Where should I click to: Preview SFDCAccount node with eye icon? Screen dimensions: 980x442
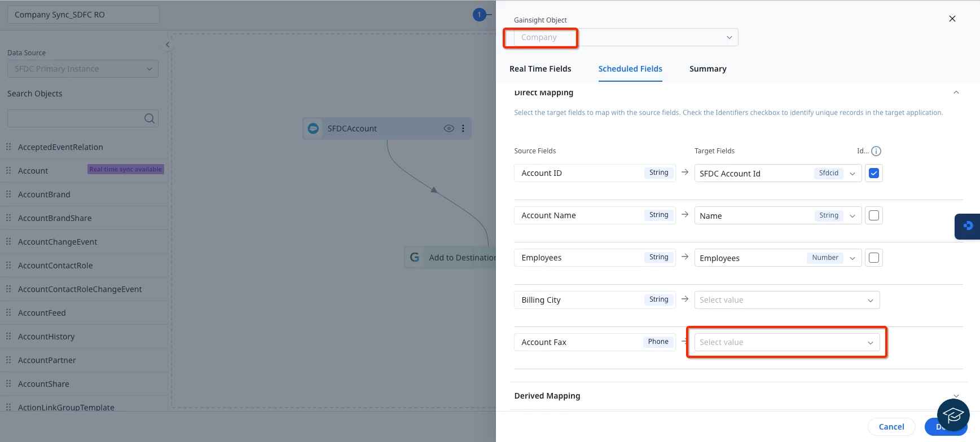(x=449, y=129)
